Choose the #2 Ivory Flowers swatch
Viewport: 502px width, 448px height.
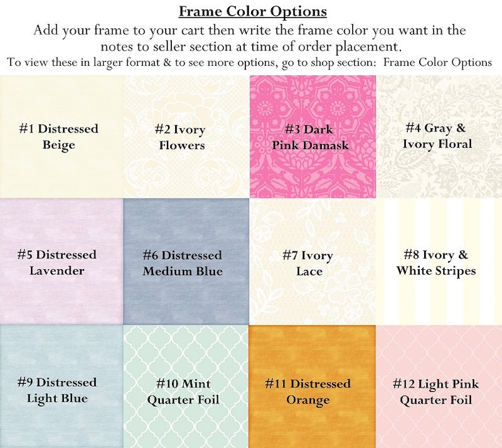point(187,136)
